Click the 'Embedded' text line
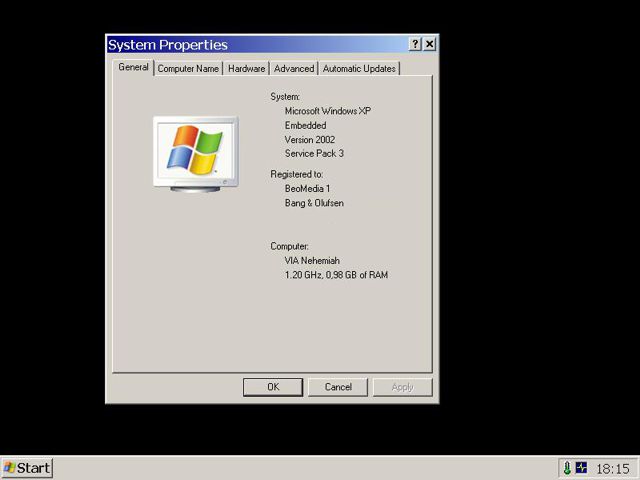This screenshot has height=480, width=640. [305, 125]
